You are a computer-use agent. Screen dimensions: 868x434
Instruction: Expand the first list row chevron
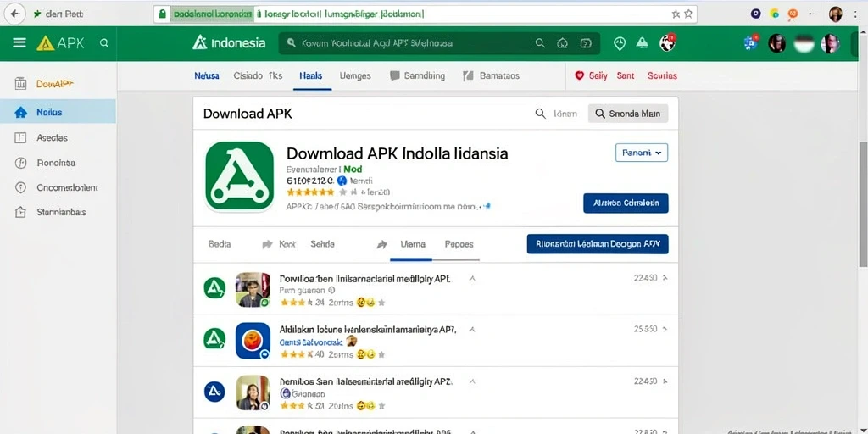click(471, 278)
